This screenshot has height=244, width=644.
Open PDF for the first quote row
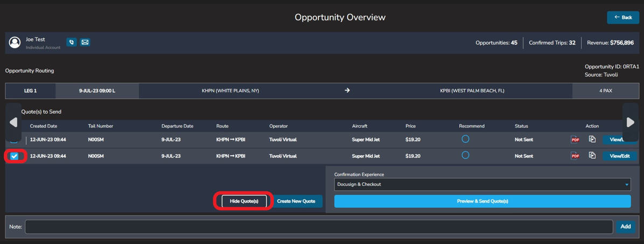click(575, 140)
